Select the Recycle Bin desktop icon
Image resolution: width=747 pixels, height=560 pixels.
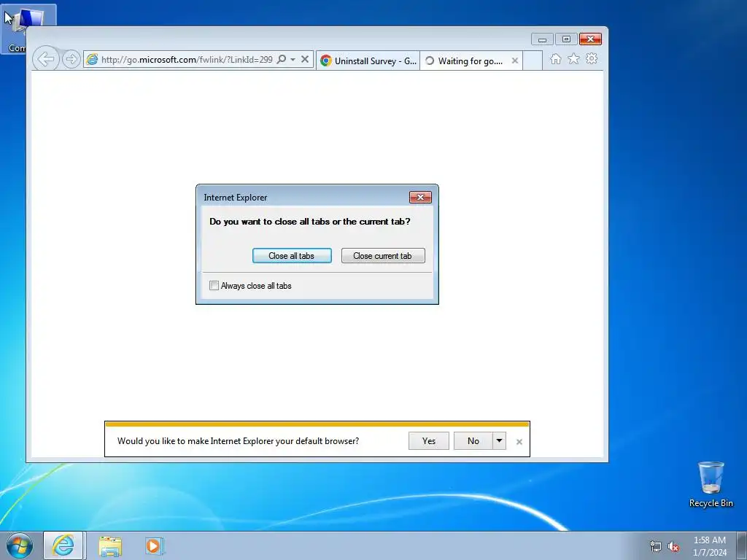[711, 484]
